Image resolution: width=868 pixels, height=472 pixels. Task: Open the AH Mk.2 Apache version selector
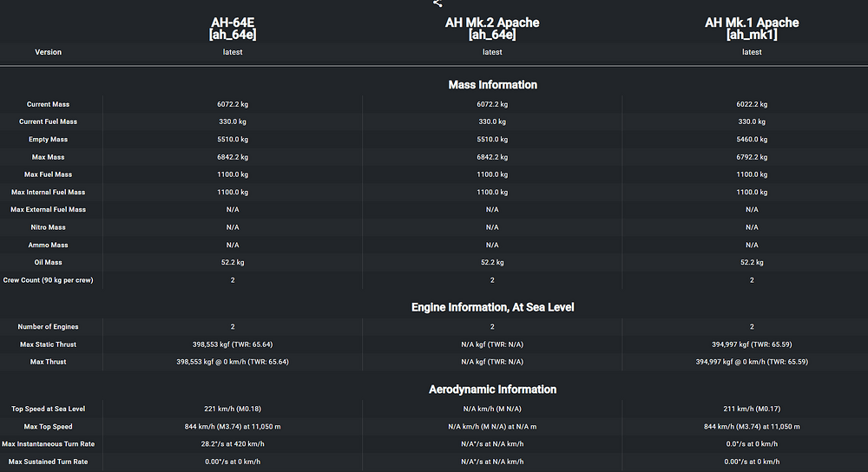point(492,52)
